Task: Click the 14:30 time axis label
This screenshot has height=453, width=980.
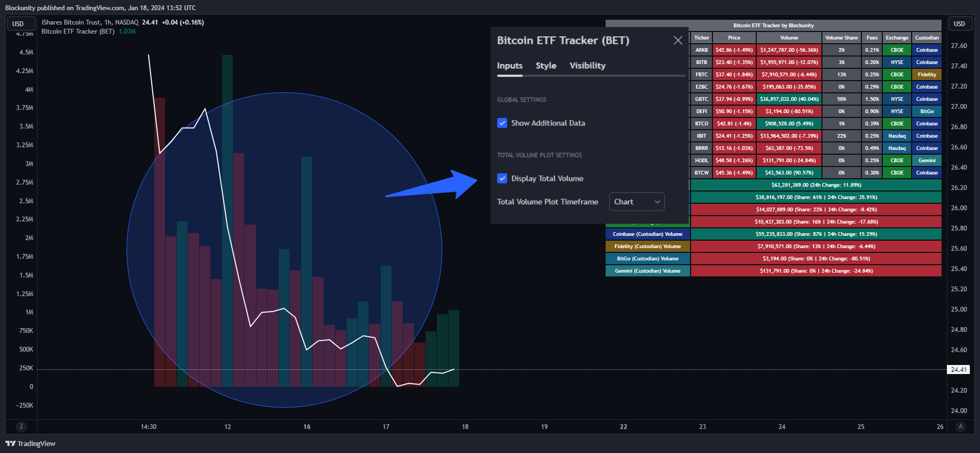Action: coord(148,427)
